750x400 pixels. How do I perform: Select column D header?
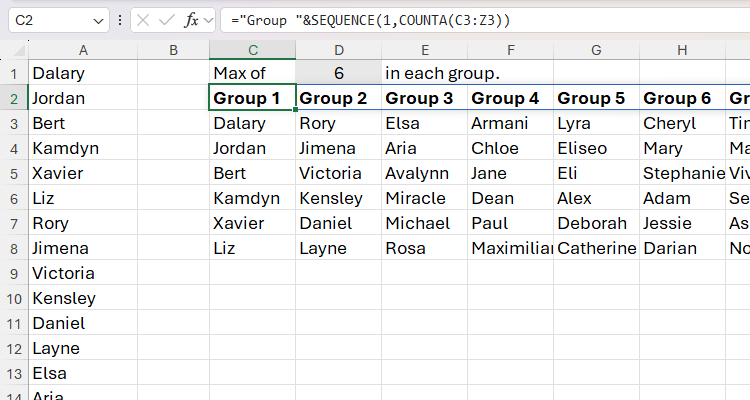[x=339, y=50]
